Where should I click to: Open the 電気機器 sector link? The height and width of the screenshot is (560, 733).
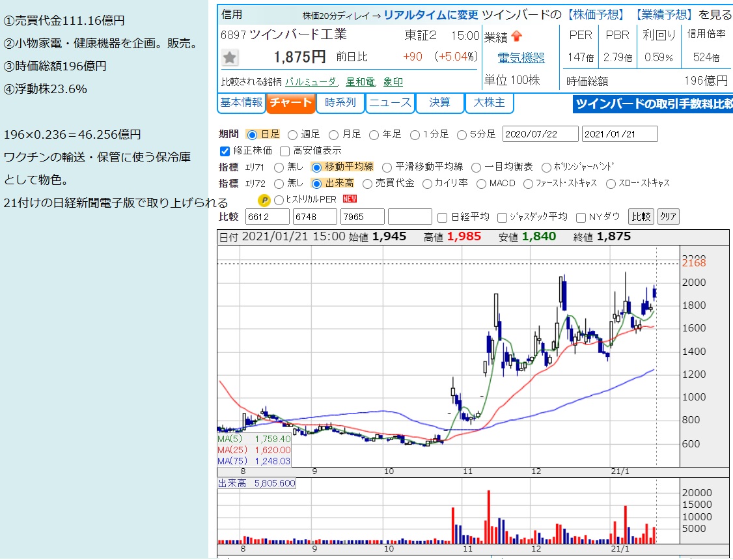click(x=521, y=58)
